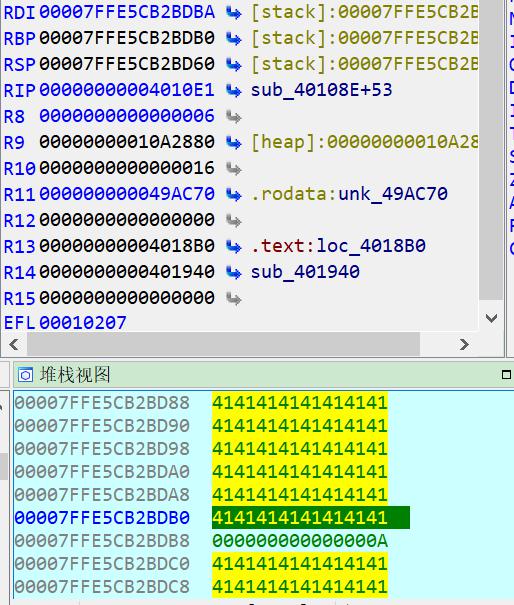Screen dimensions: 514x605
Task: Select the 堆栈视图 tab title
Action: pyautogui.click(x=75, y=375)
